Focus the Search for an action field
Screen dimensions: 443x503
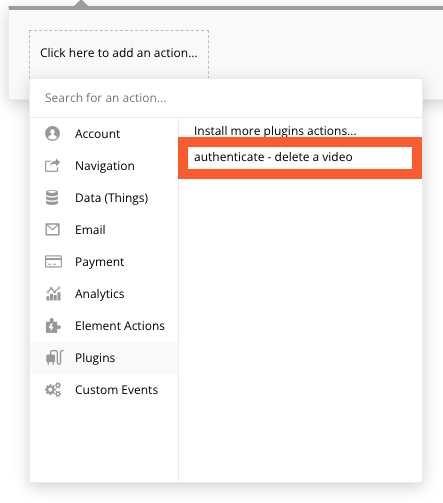[226, 98]
